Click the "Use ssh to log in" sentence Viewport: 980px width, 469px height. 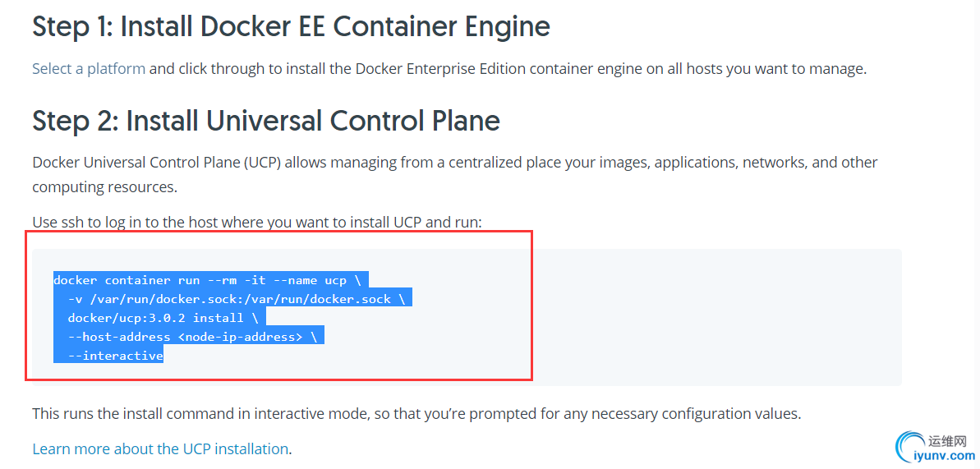click(257, 222)
